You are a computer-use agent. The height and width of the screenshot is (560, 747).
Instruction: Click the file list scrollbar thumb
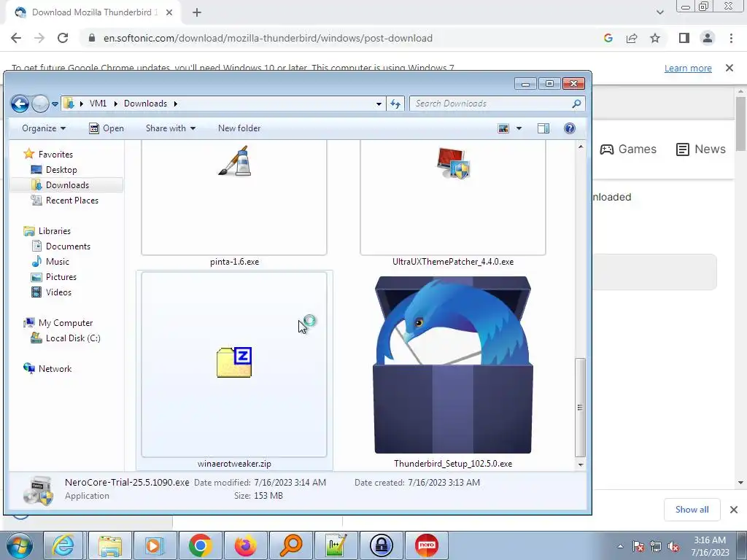point(580,407)
